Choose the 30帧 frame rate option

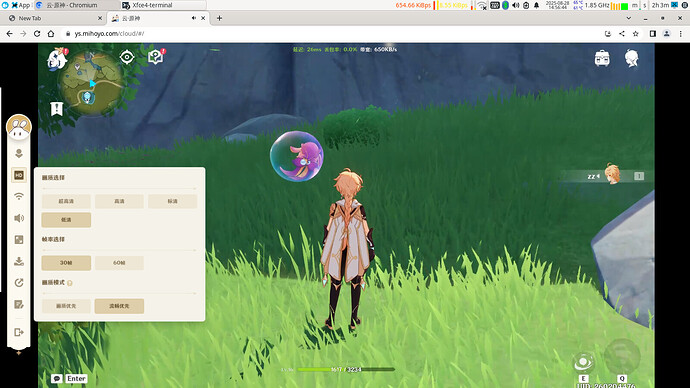click(66, 263)
